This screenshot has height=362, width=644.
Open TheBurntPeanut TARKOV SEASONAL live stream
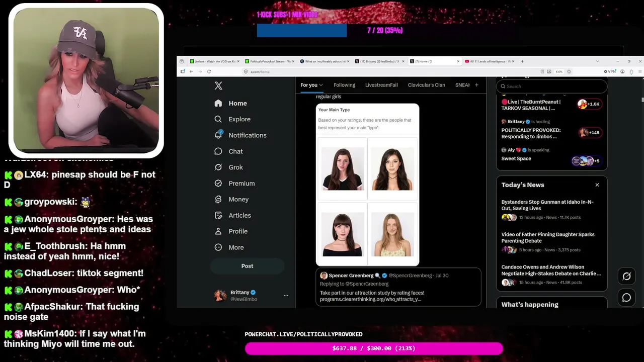pos(551,105)
